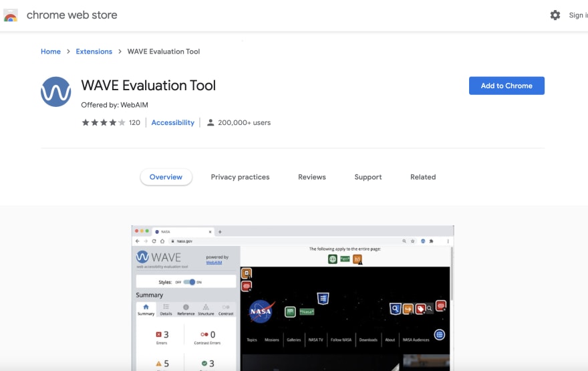
Task: Click the Add to Chrome button
Action: tap(506, 86)
